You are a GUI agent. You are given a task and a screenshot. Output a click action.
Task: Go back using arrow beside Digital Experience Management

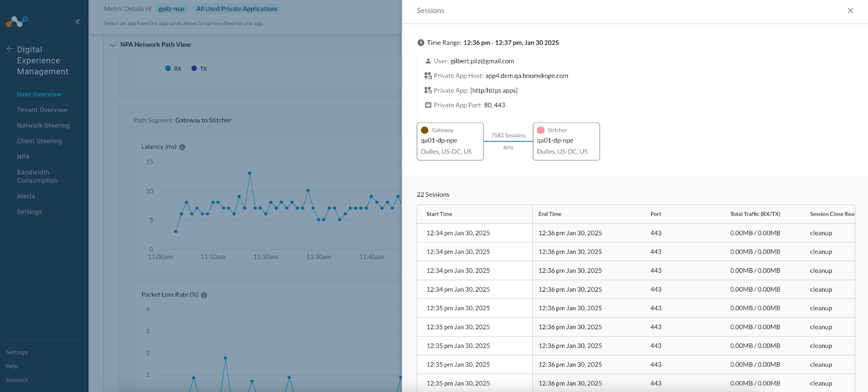pyautogui.click(x=10, y=49)
